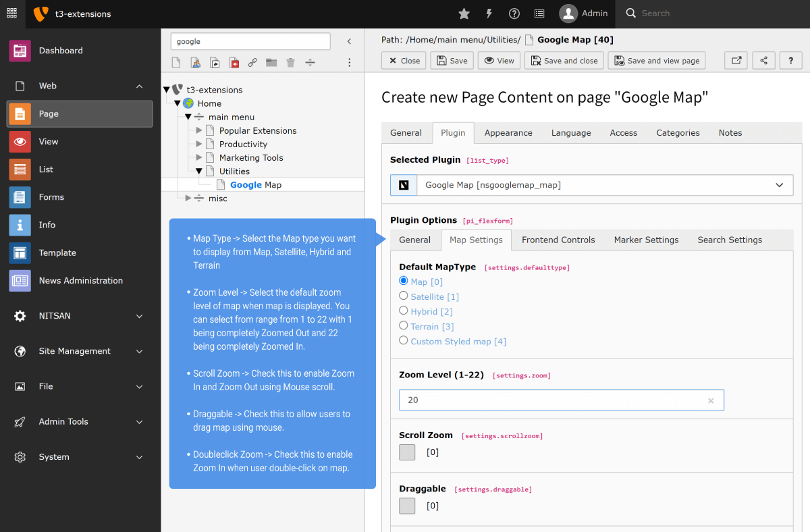Open the Marker Settings plugin tab
The image size is (810, 532).
[x=646, y=240]
